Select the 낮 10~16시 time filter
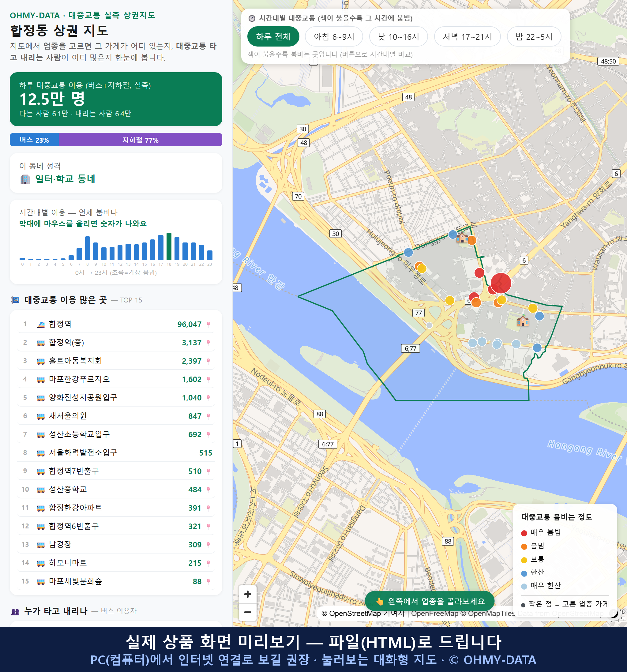This screenshot has height=672, width=627. [399, 36]
